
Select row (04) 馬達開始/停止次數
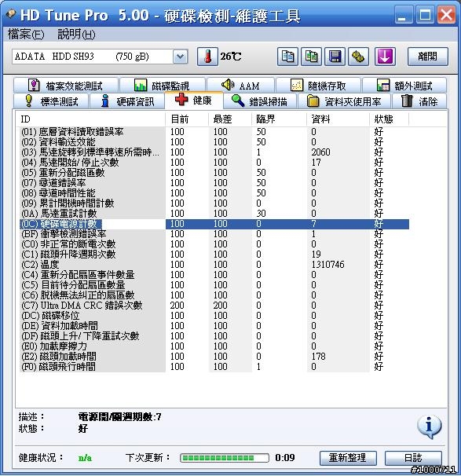[214, 163]
